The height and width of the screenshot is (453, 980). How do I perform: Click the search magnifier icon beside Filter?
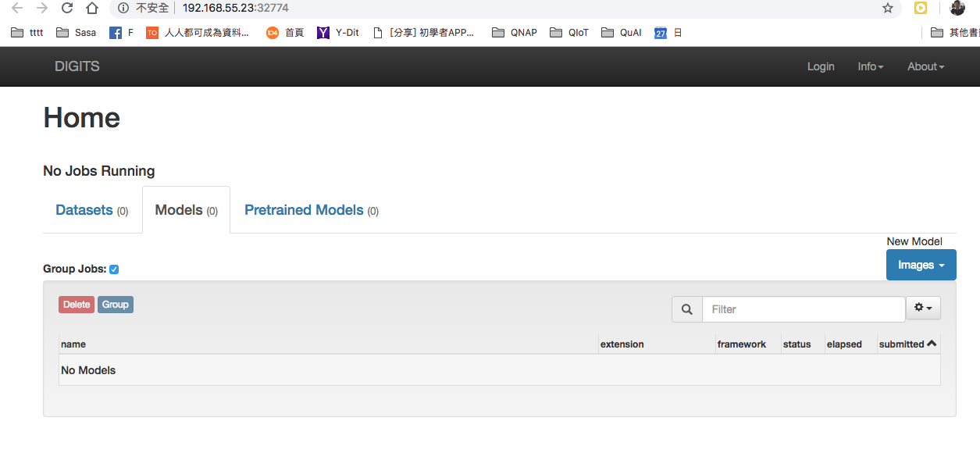coord(687,309)
